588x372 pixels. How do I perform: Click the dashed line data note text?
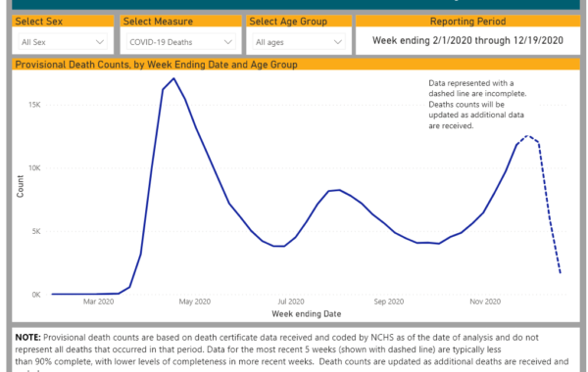tap(477, 105)
